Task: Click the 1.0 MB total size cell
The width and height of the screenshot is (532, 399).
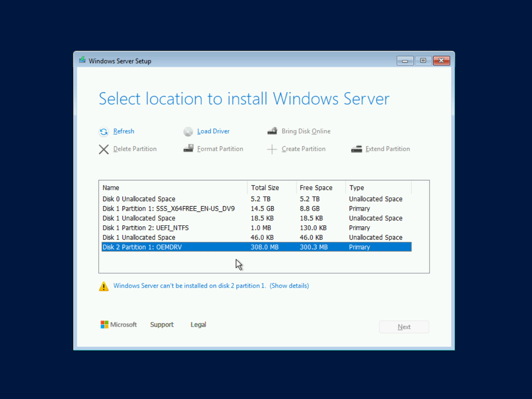Action: point(261,228)
